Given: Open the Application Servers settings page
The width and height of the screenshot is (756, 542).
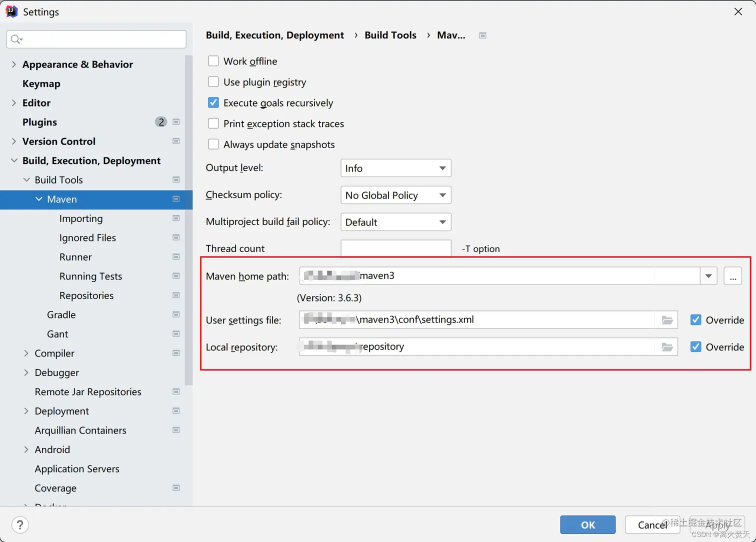Looking at the screenshot, I should tap(77, 468).
